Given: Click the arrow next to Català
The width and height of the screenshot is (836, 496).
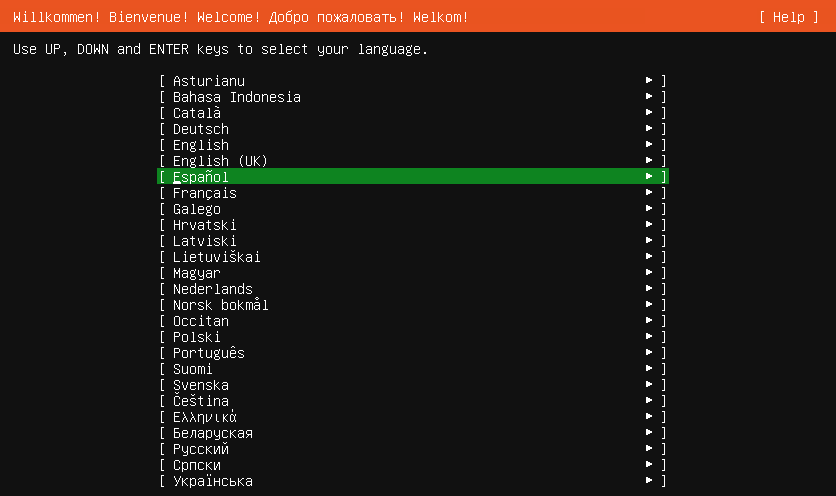Looking at the screenshot, I should (x=649, y=112).
